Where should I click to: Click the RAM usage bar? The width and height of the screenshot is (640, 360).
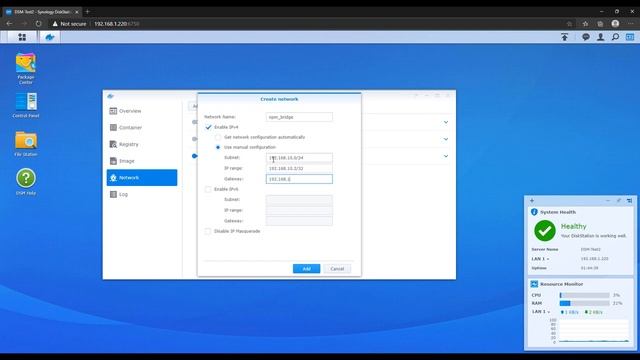(584, 303)
